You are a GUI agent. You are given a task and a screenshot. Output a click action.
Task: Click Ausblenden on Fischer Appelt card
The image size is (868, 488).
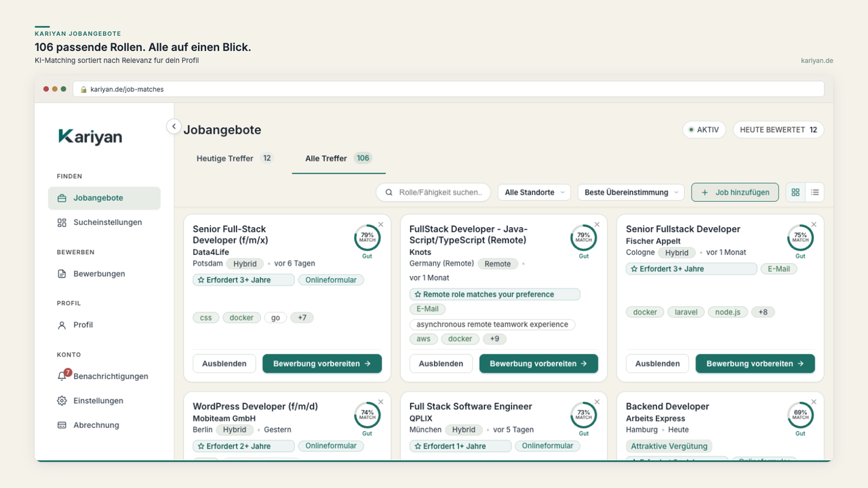(x=658, y=364)
